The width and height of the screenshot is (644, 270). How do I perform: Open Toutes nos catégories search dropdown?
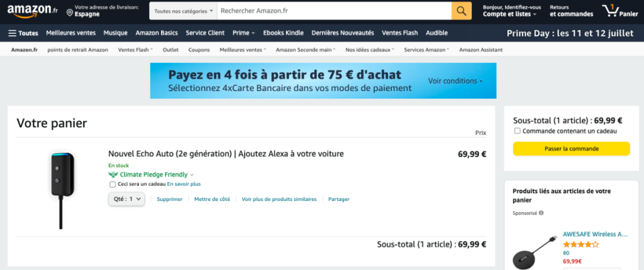[x=183, y=11]
